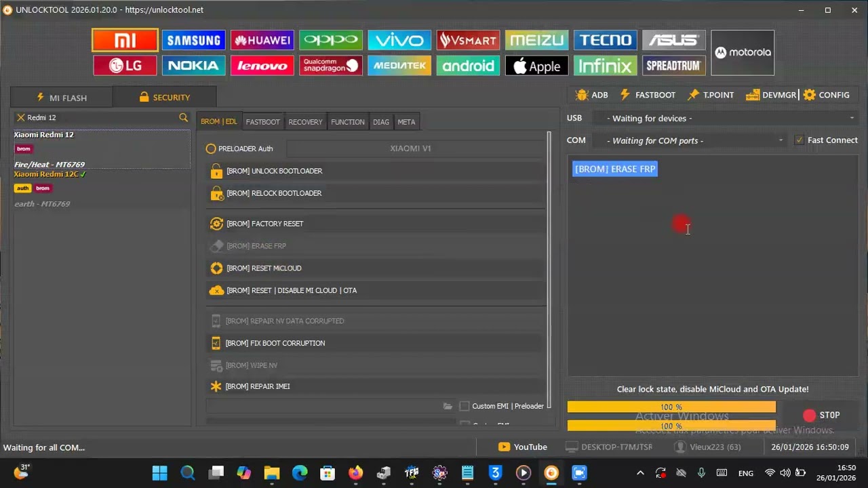Click the search magnifier icon
Screen dimensions: 868x488
(x=183, y=117)
